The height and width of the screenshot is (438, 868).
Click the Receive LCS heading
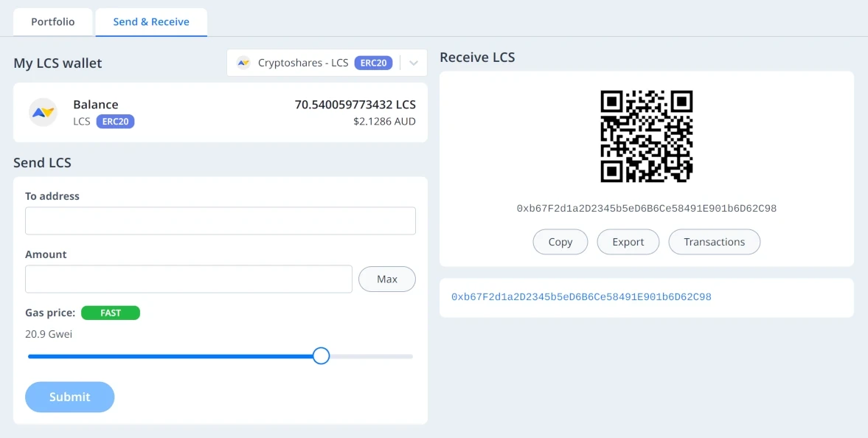point(477,57)
